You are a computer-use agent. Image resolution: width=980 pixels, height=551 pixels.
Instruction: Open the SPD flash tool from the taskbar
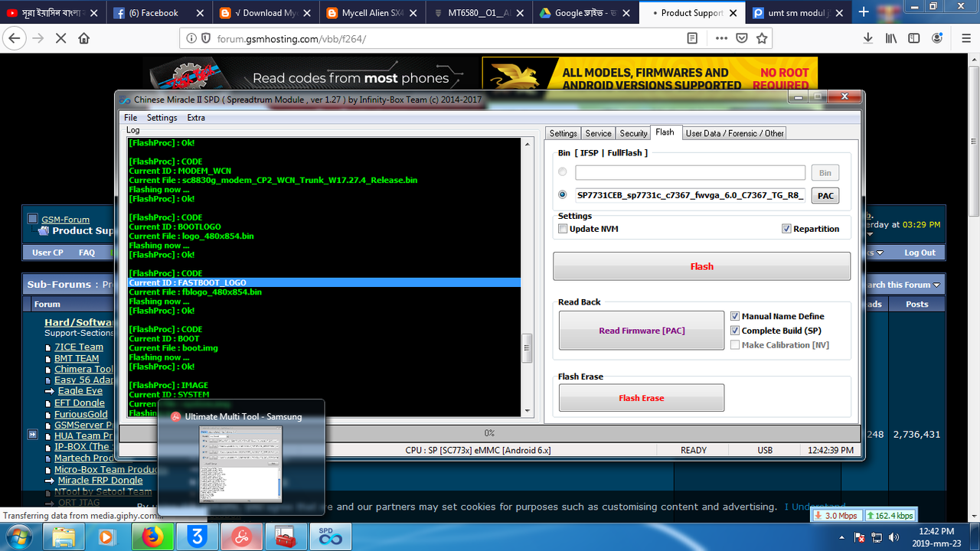(x=329, y=536)
